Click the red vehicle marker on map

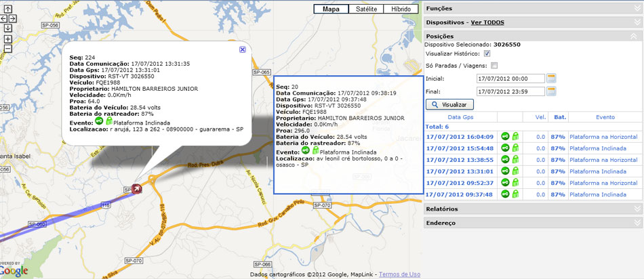(x=138, y=188)
